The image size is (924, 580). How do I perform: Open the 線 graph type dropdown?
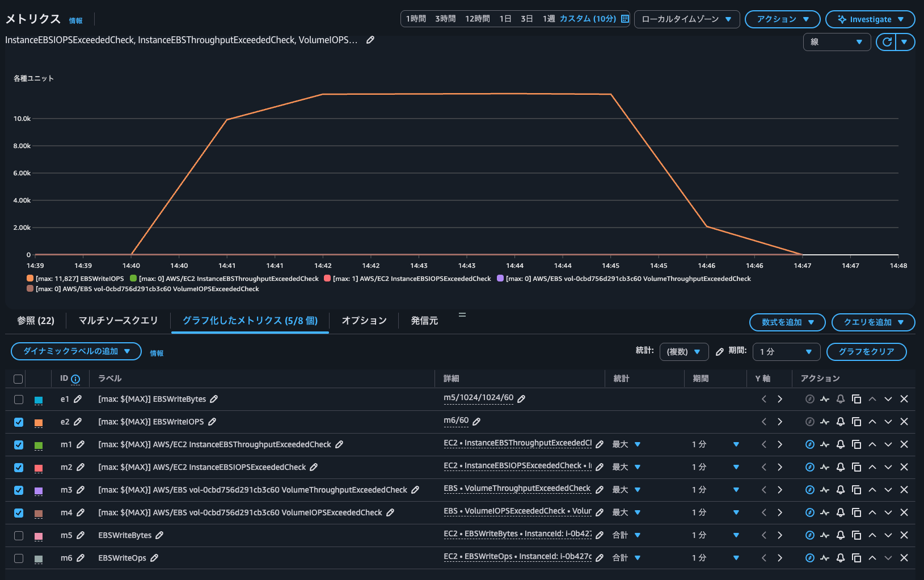pyautogui.click(x=836, y=42)
